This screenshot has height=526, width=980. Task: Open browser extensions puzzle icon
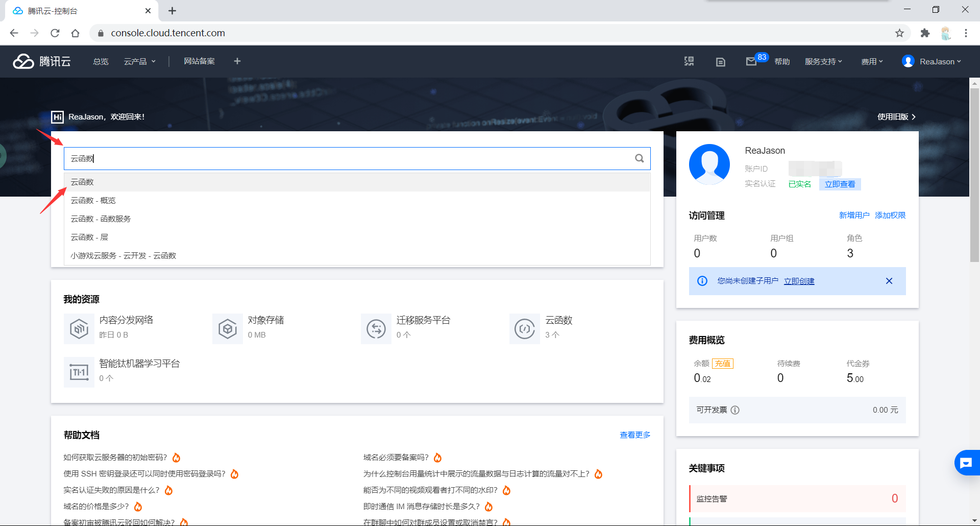pos(925,33)
